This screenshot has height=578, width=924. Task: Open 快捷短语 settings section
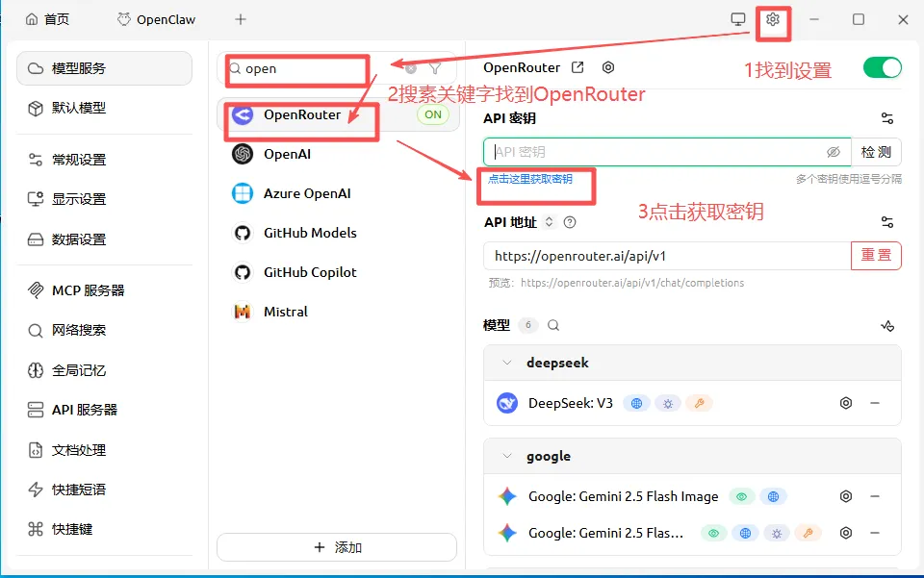point(104,490)
